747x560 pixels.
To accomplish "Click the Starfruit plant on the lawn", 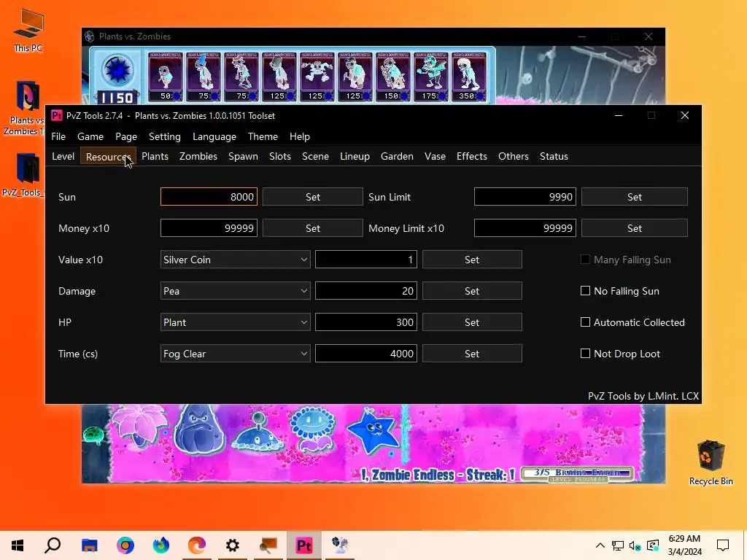I will click(373, 432).
